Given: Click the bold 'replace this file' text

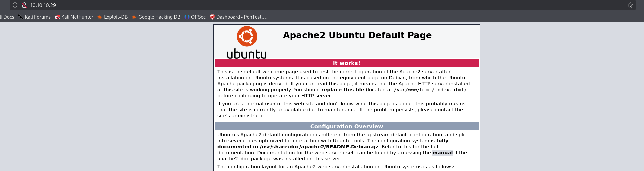Looking at the screenshot, I should click(343, 90).
